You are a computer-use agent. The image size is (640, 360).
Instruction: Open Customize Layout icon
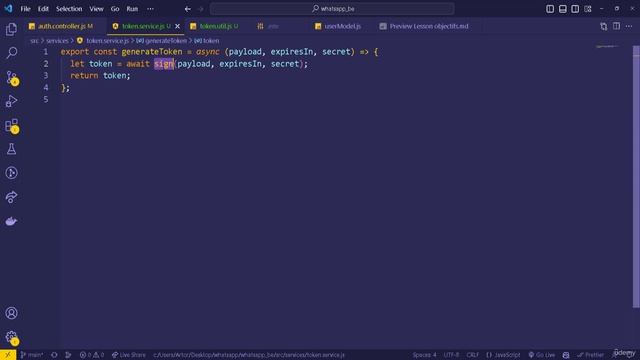(x=588, y=9)
